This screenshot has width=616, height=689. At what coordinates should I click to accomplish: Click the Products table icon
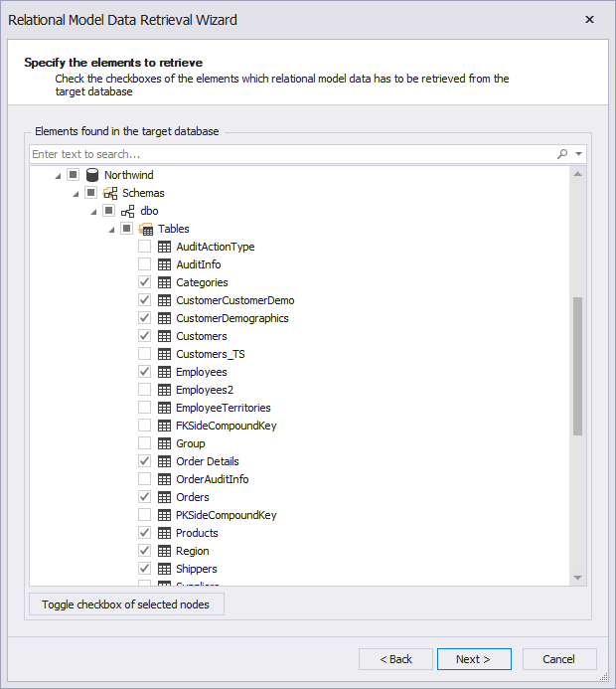click(164, 533)
